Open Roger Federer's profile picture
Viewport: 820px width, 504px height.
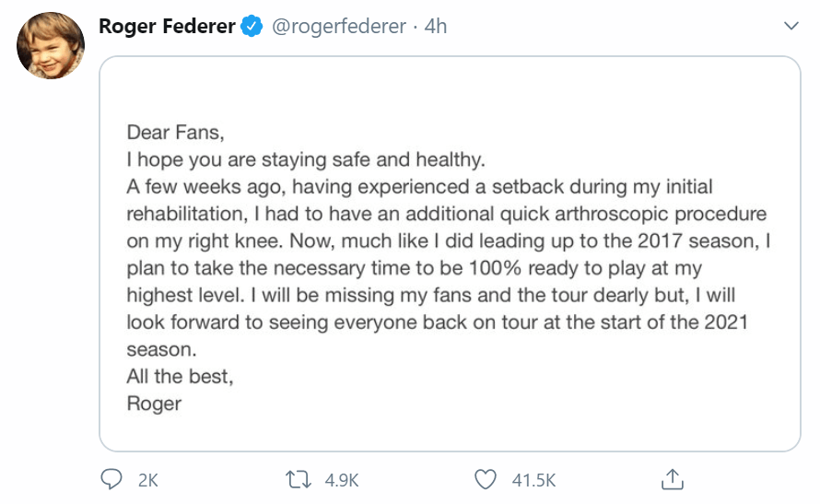(52, 46)
